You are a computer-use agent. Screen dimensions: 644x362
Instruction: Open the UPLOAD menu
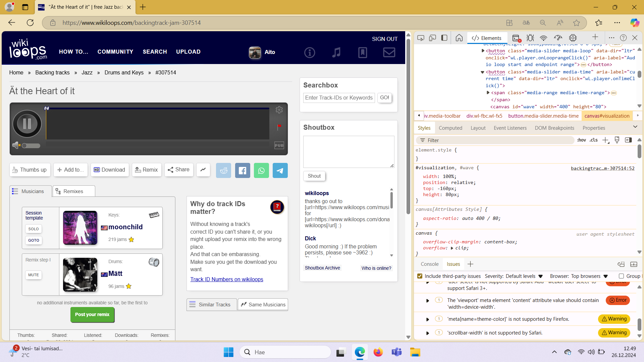tap(188, 52)
